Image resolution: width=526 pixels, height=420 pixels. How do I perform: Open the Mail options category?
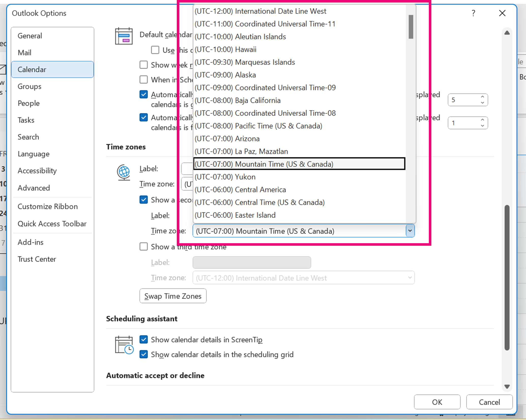[x=24, y=53]
